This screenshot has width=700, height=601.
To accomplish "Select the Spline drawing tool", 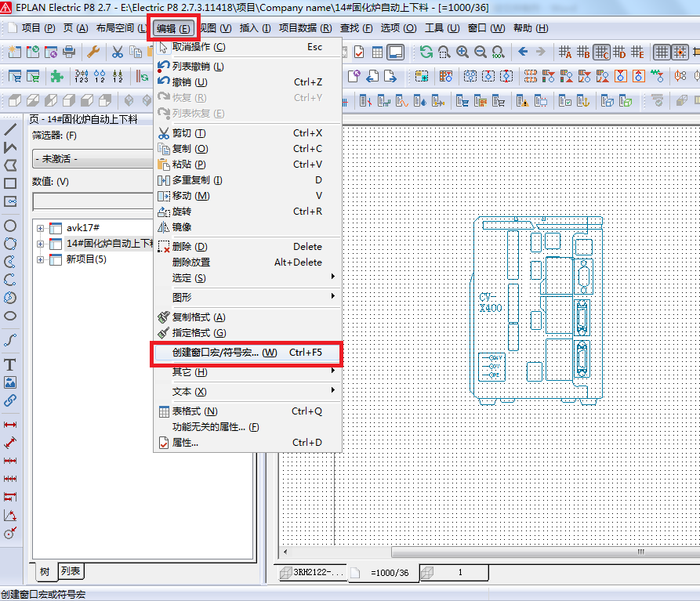I will coord(10,339).
